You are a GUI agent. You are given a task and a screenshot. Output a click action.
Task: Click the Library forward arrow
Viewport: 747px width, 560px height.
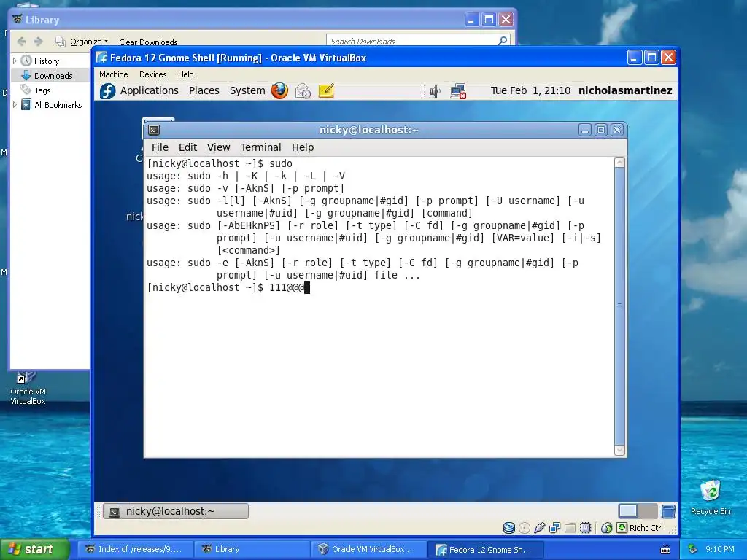39,42
